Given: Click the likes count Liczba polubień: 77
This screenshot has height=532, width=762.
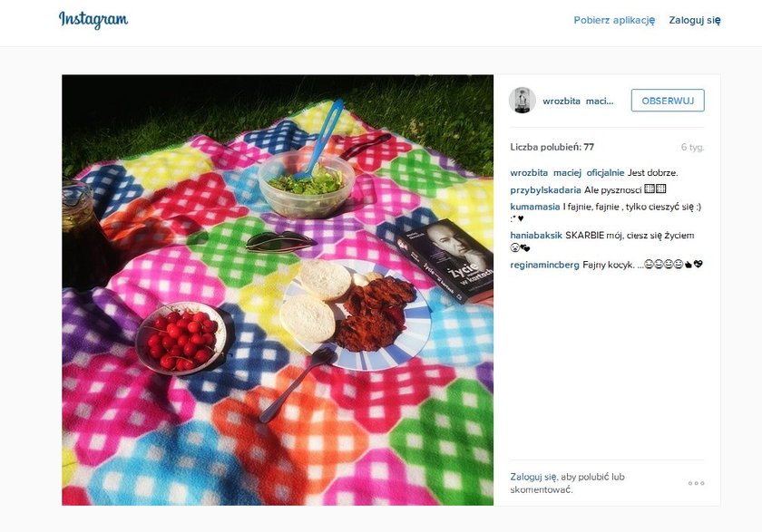Looking at the screenshot, I should pos(552,147).
